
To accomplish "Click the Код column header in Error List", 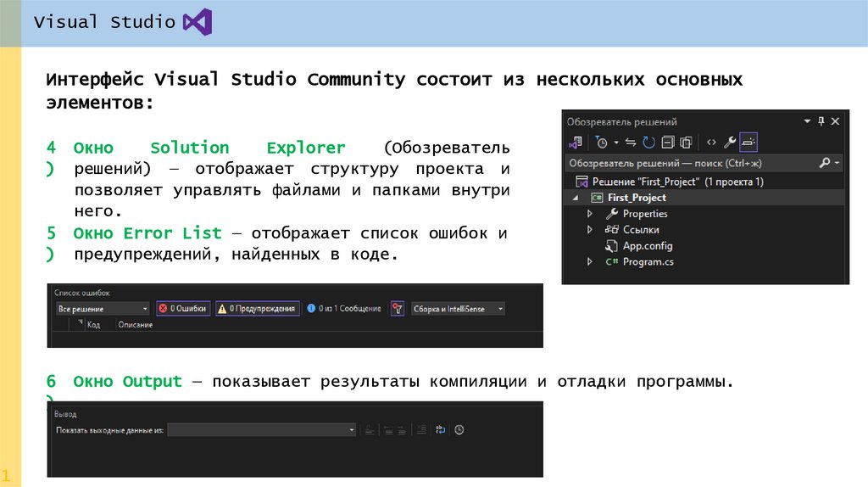I will point(93,325).
